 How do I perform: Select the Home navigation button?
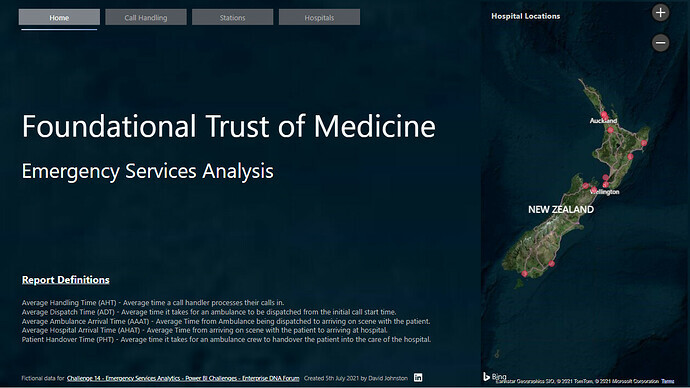tap(59, 17)
